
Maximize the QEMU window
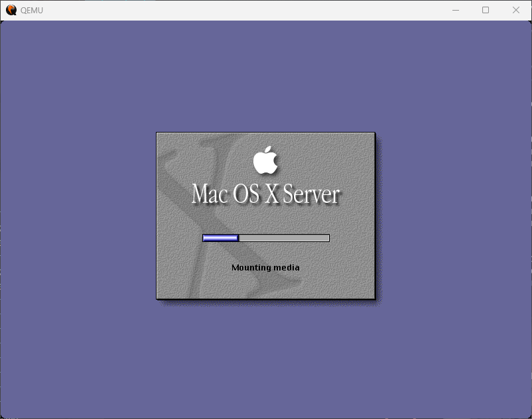coord(486,10)
